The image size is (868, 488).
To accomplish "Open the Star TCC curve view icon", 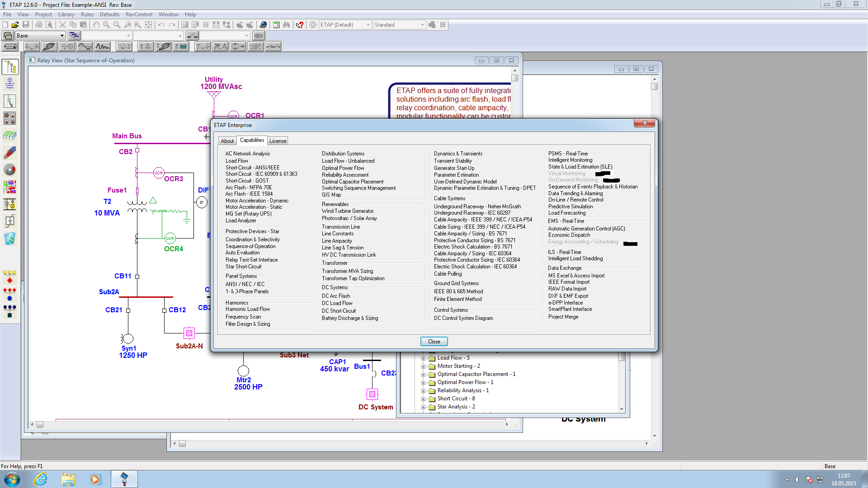I will coord(10,101).
